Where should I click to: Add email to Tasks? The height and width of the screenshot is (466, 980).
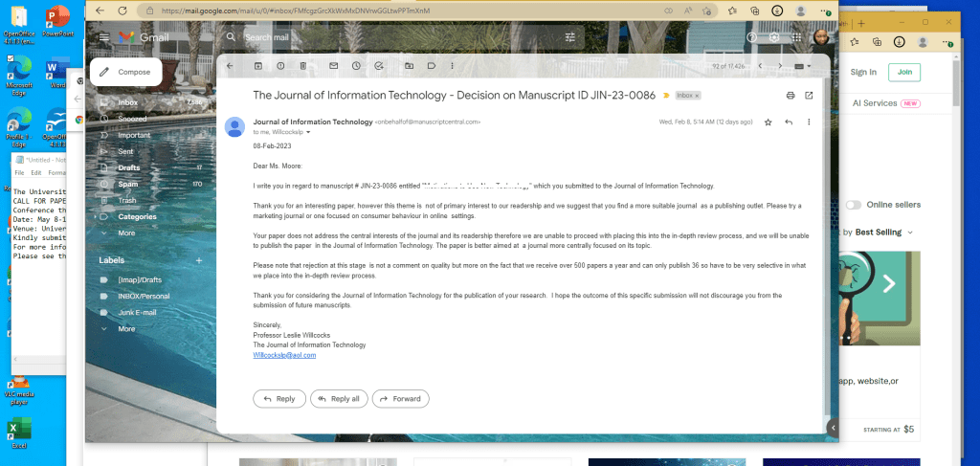tap(378, 66)
